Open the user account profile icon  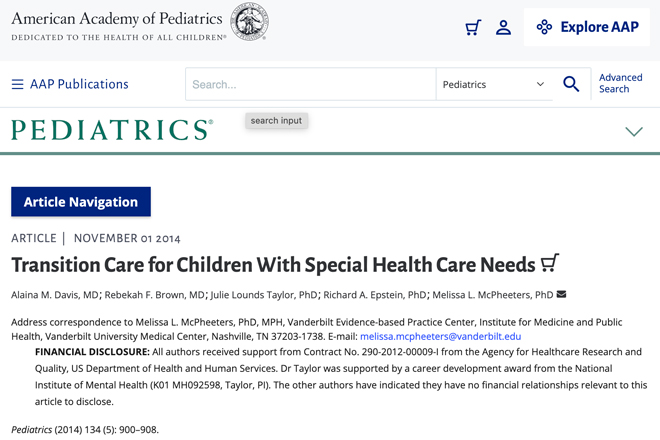pyautogui.click(x=503, y=28)
